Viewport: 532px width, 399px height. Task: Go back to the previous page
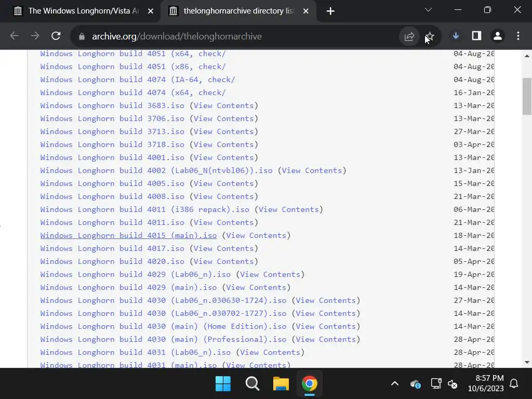[x=14, y=36]
